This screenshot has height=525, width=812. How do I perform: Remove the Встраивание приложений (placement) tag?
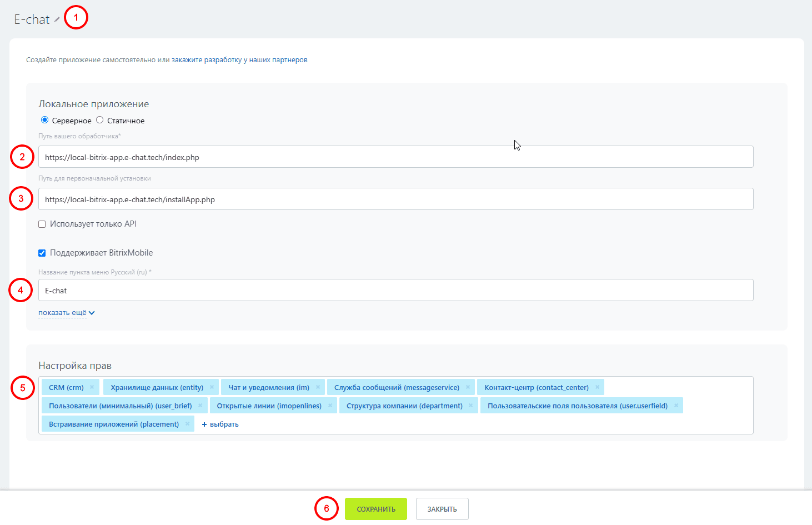[x=187, y=424]
